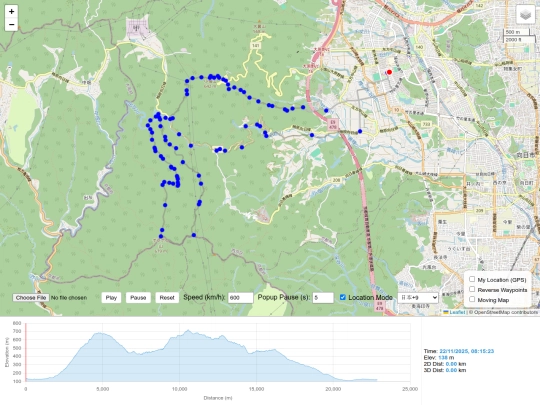Viewport: 540px width, 405px height.
Task: Focus the Popup Pause (s) input
Action: (x=323, y=298)
